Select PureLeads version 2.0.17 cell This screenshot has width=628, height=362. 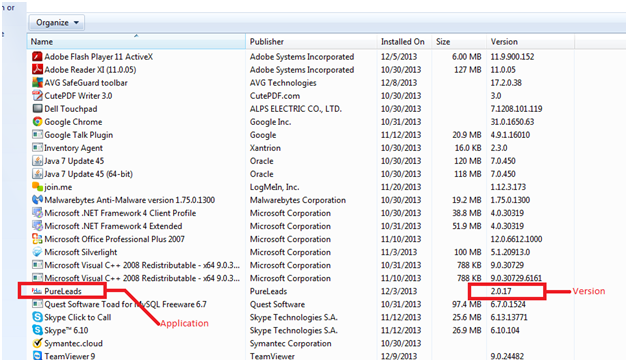tap(501, 291)
